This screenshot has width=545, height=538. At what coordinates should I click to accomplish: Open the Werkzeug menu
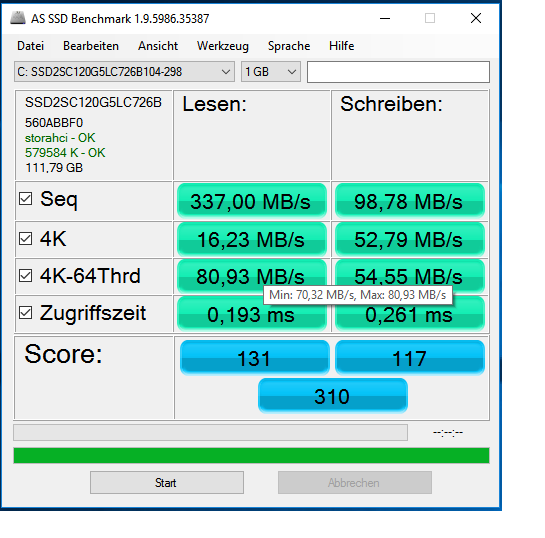pyautogui.click(x=223, y=46)
